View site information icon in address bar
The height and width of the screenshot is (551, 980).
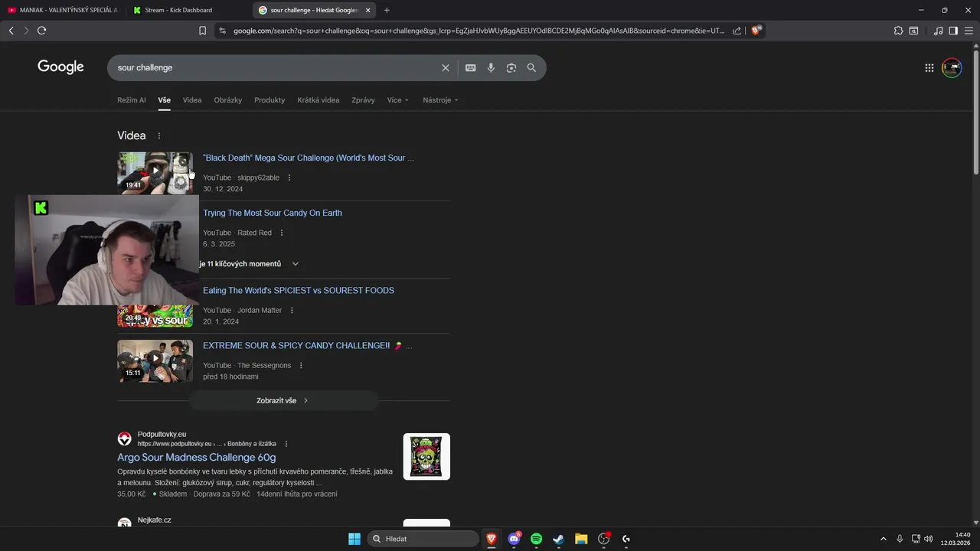pos(222,31)
